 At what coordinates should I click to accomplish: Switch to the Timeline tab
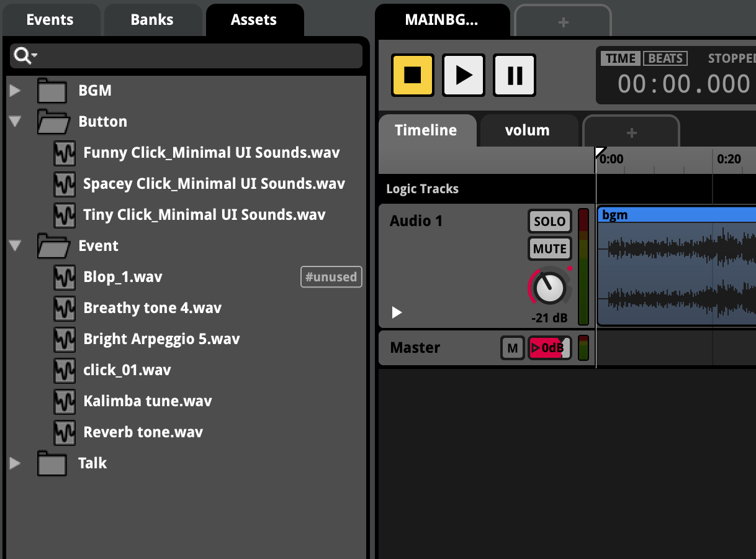coord(426,130)
